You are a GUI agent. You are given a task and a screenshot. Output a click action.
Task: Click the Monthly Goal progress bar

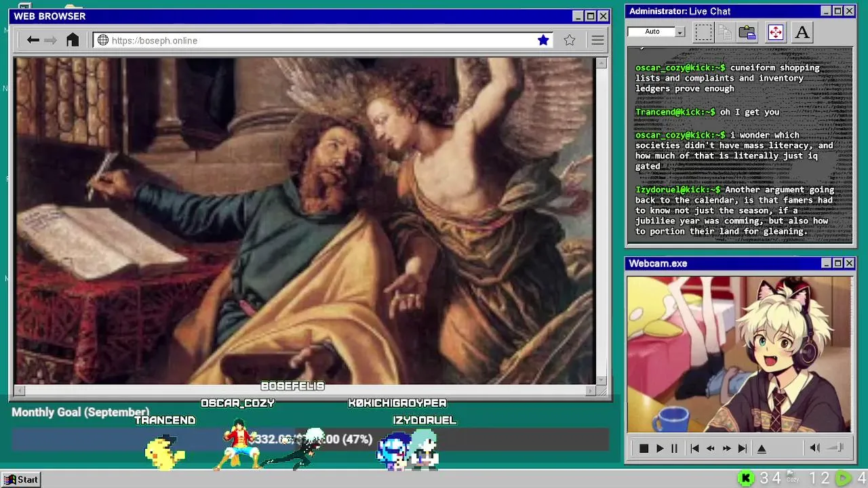(x=310, y=439)
